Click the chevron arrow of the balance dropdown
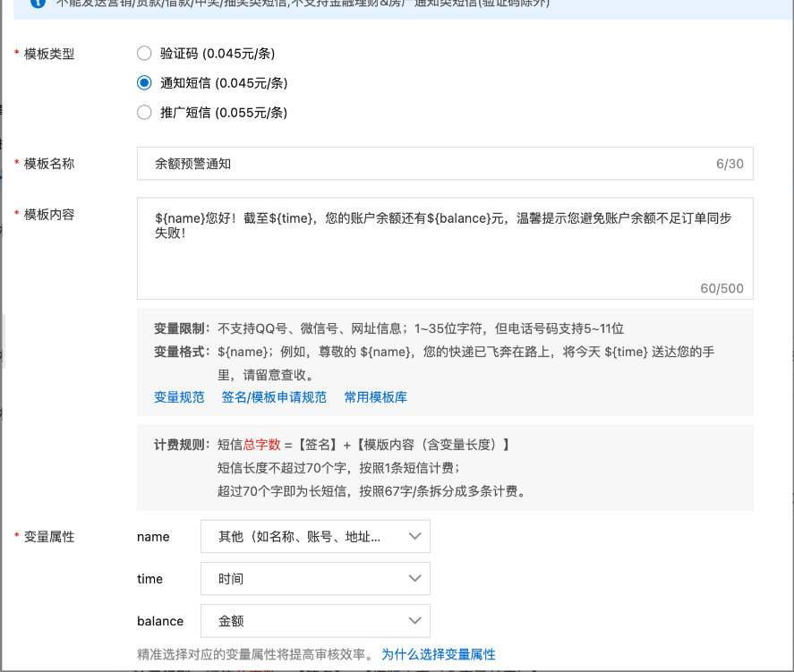The height and width of the screenshot is (672, 794). click(414, 621)
